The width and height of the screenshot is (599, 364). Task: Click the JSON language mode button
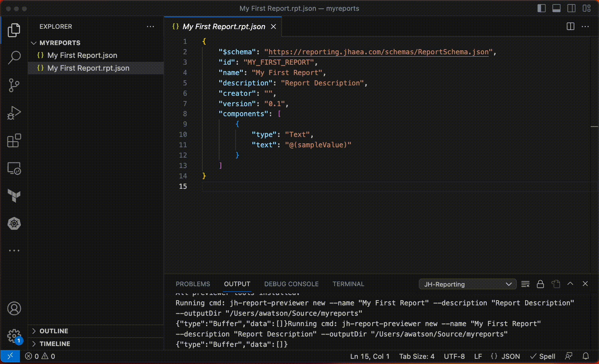point(506,356)
